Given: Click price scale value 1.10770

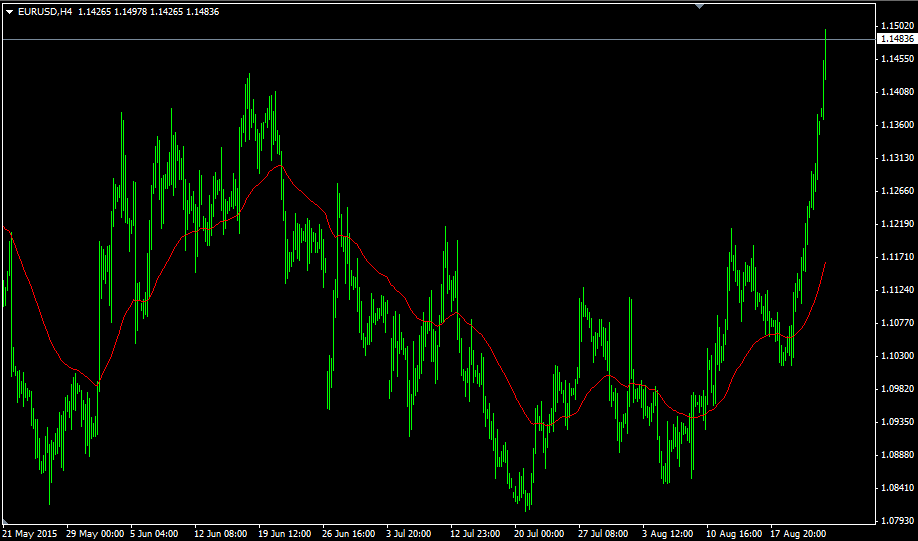Looking at the screenshot, I should point(897,323).
